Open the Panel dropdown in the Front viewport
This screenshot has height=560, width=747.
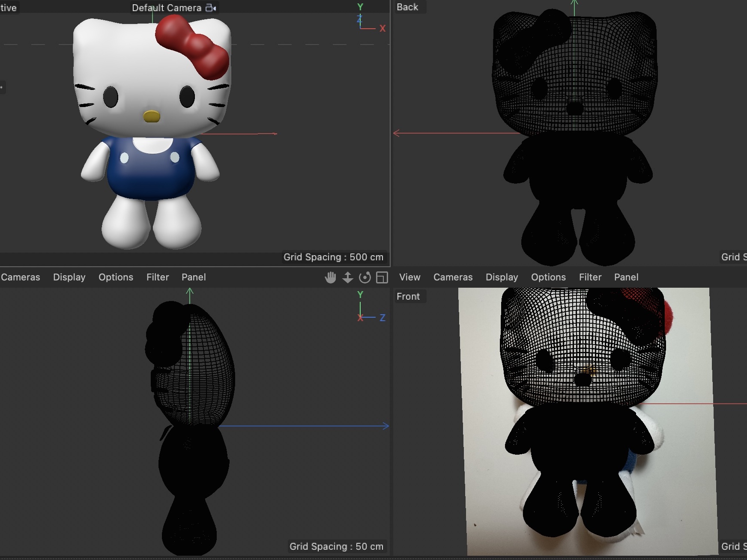coord(626,277)
